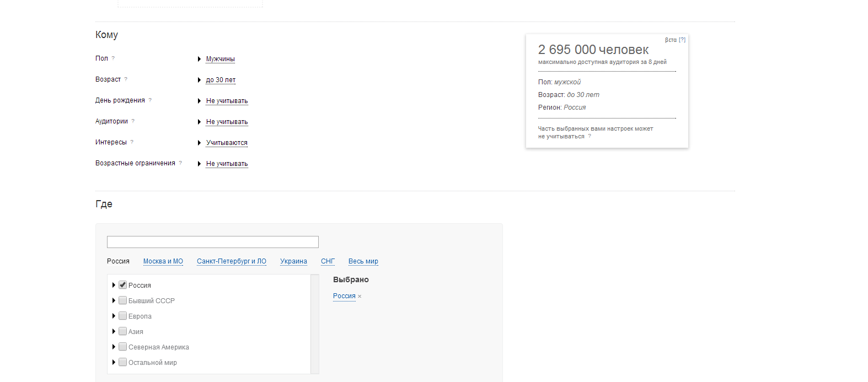
Task: Expand the Азия region tree
Action: tap(114, 331)
